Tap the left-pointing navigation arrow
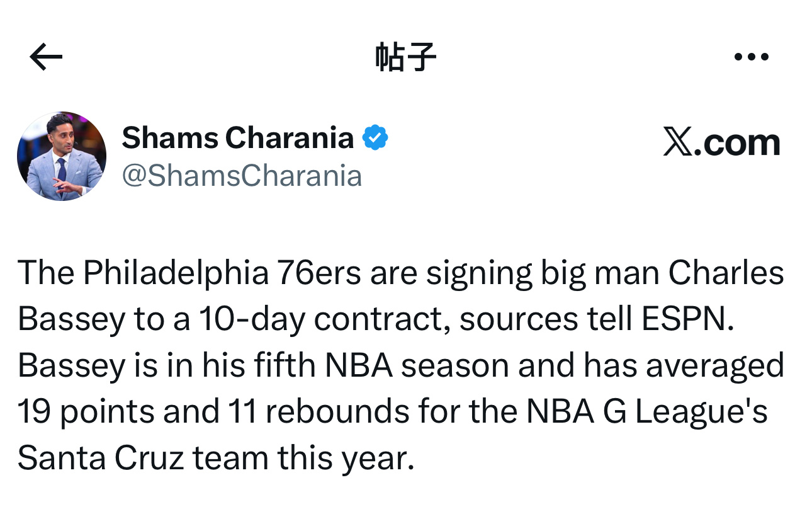Image resolution: width=812 pixels, height=514 pixels. point(44,56)
